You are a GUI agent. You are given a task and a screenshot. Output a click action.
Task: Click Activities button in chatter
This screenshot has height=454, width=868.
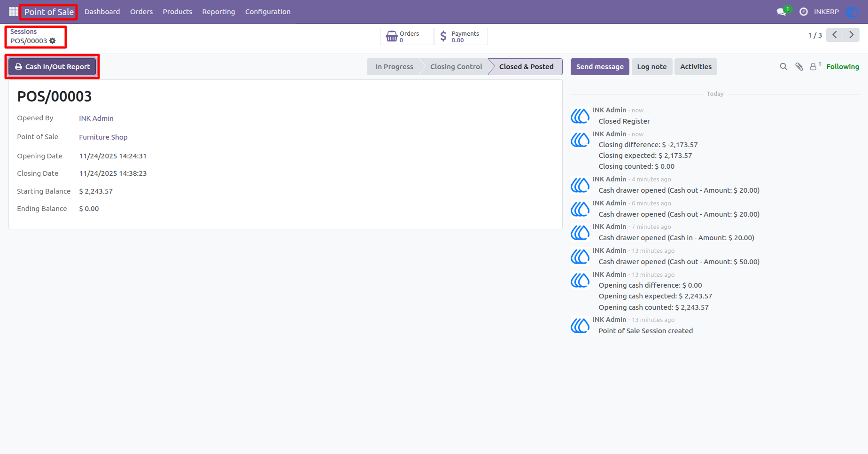pos(696,67)
